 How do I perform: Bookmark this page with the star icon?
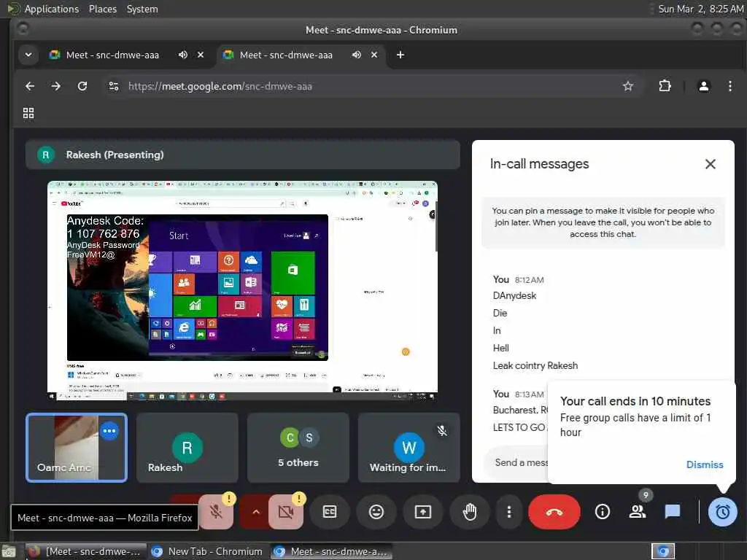(x=628, y=86)
